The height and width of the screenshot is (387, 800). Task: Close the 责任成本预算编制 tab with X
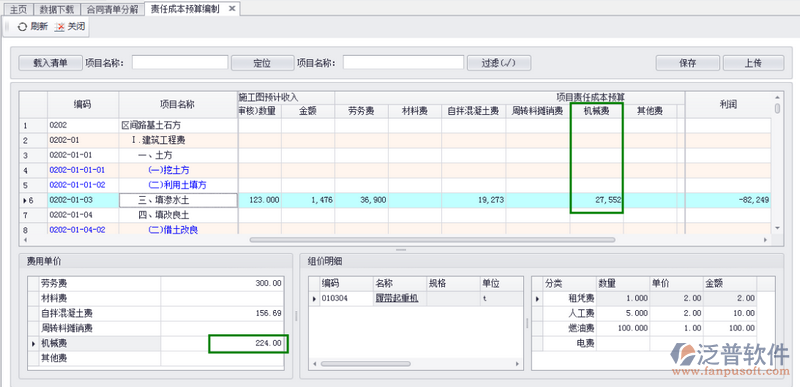[x=231, y=9]
